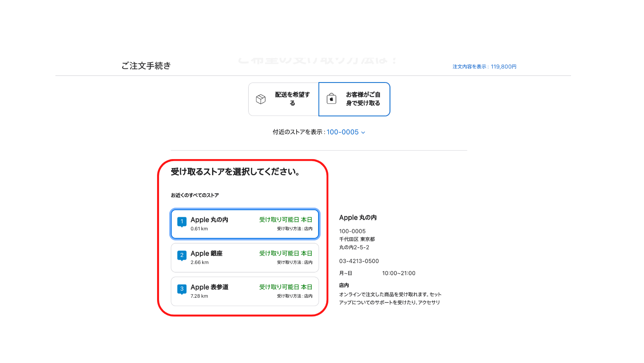Screen dimensions: 644x363
Task: Click the ご注文手続き heading
Action: click(x=146, y=66)
